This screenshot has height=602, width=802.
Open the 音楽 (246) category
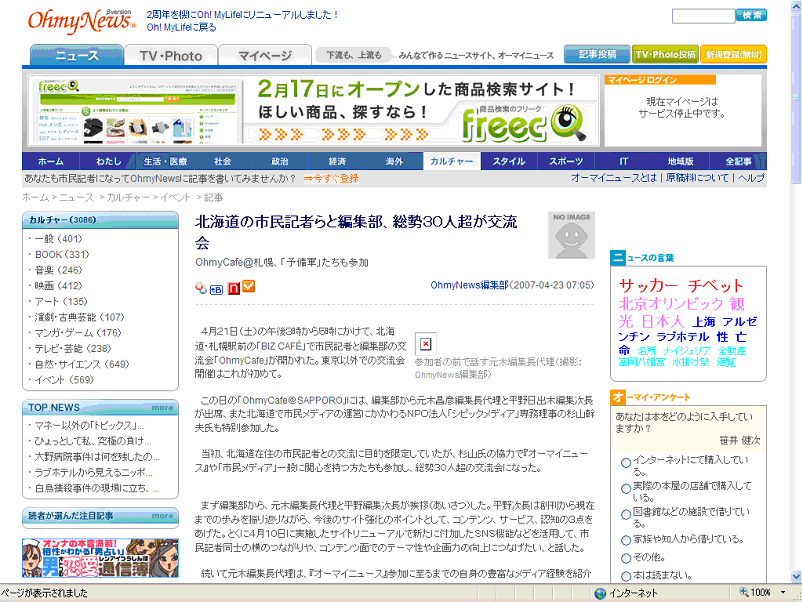pyautogui.click(x=58, y=270)
